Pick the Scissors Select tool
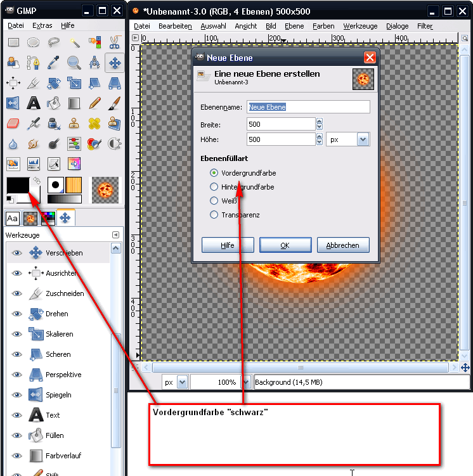 (x=115, y=42)
